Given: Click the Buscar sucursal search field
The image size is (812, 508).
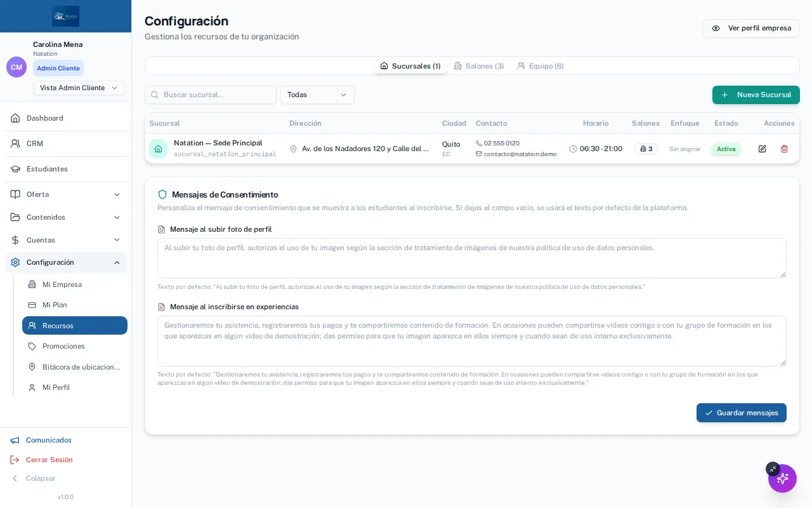Looking at the screenshot, I should (211, 95).
